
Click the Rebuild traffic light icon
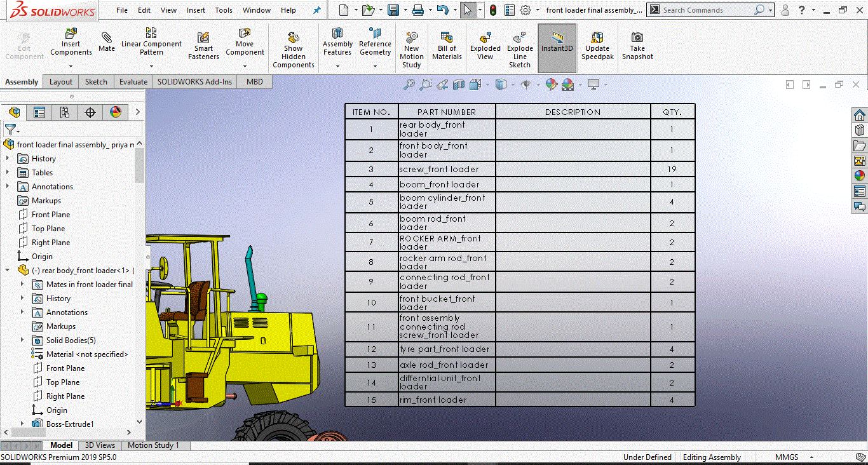pyautogui.click(x=493, y=10)
